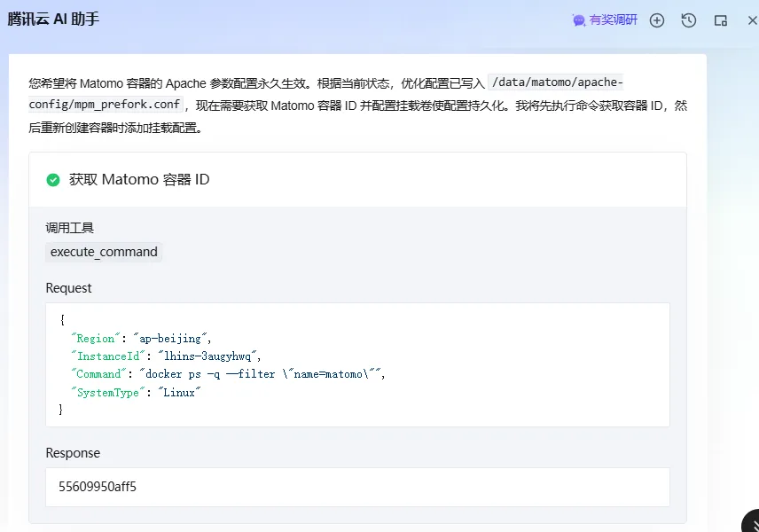Click the green success check icon
759x532 pixels.
[53, 180]
